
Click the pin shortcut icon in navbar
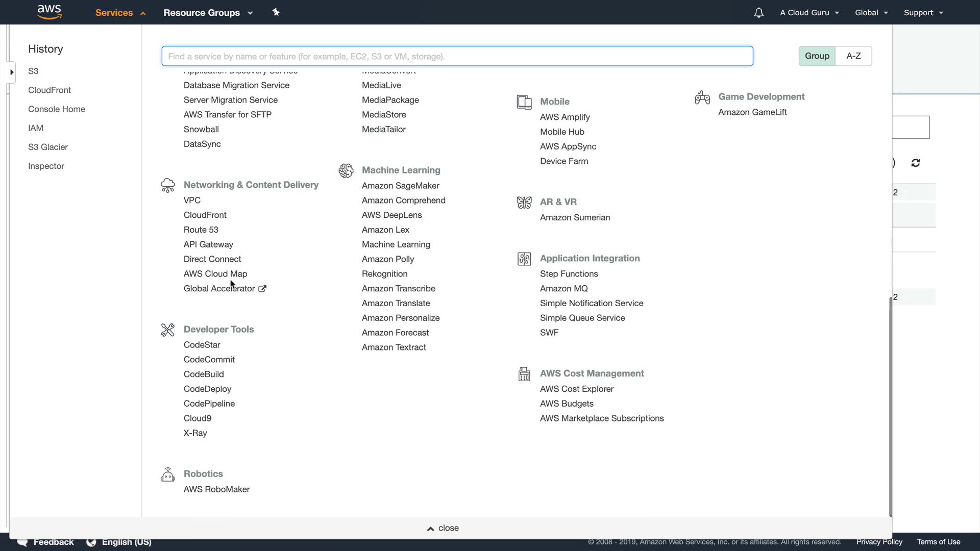(276, 12)
